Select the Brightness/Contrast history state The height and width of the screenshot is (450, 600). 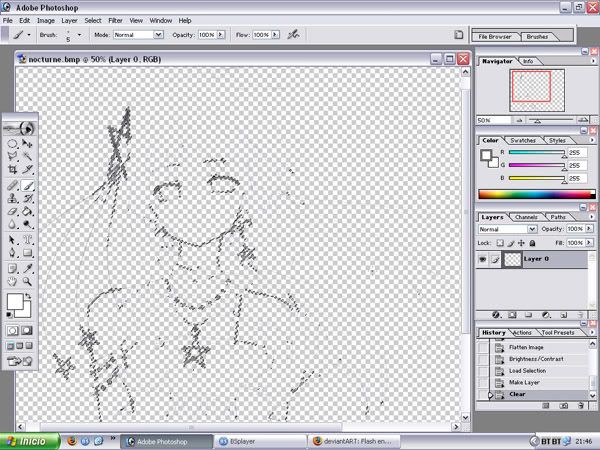[536, 359]
